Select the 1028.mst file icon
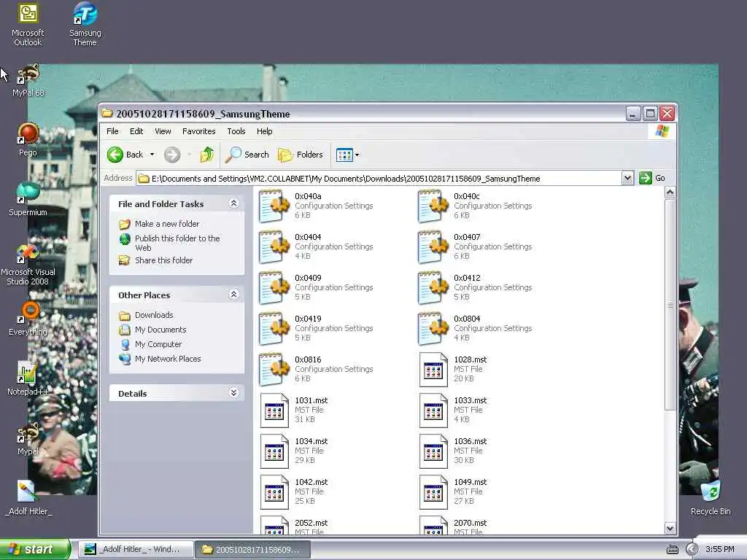The width and height of the screenshot is (747, 560). click(x=433, y=369)
